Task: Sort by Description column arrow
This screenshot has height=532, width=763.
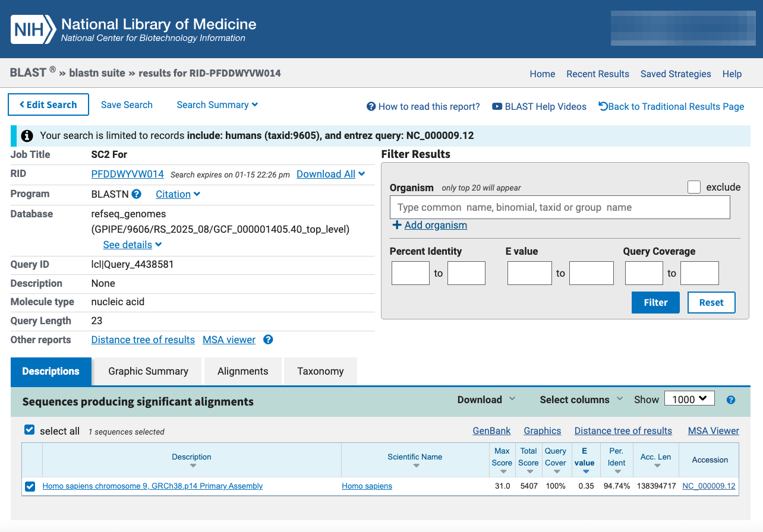Action: 193,465
